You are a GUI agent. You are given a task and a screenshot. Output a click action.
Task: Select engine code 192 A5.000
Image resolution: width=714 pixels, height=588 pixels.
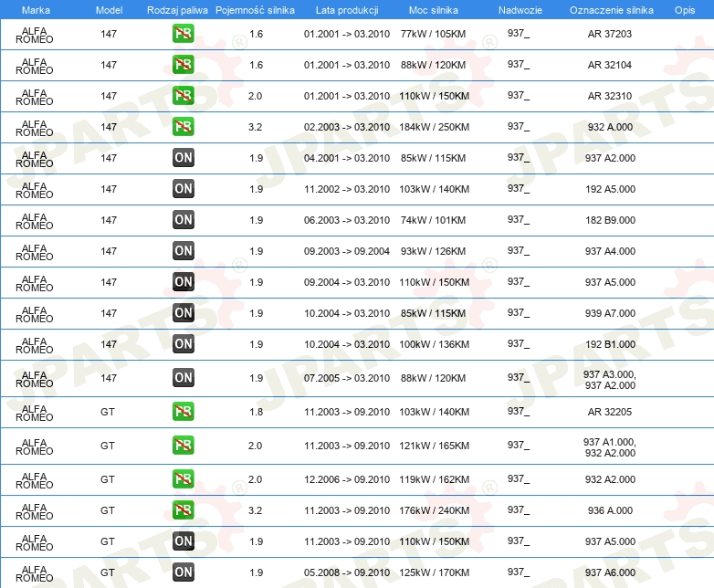click(610, 189)
